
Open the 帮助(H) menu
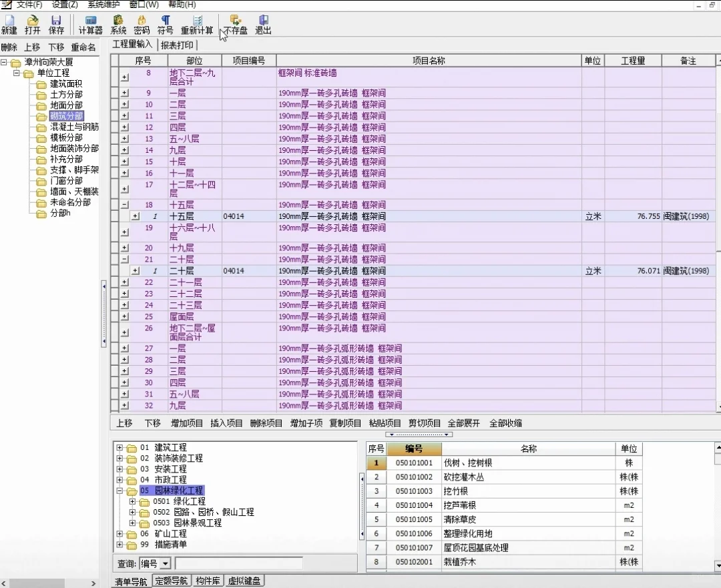[182, 5]
